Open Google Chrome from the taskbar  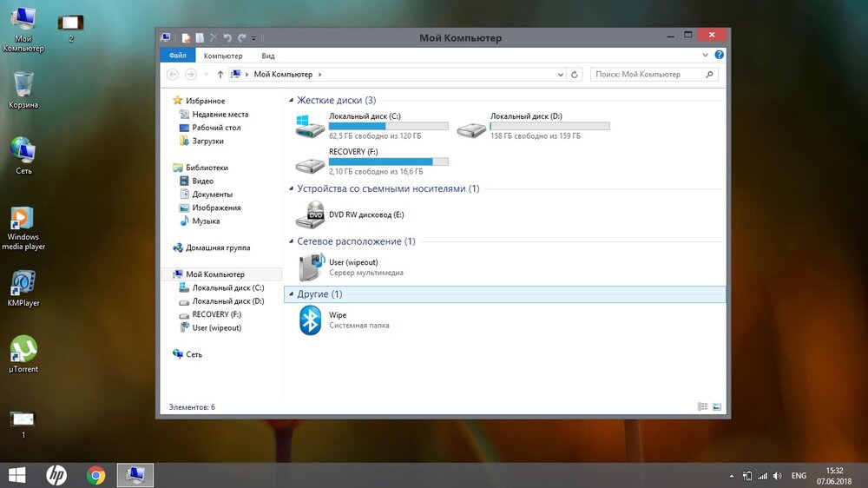(95, 475)
